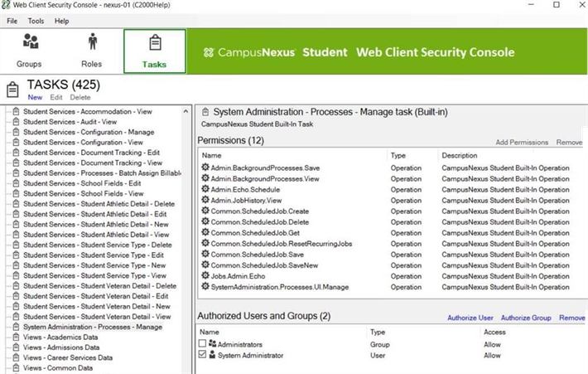The width and height of the screenshot is (588, 374).
Task: Click clipboard icon of Views - Admissions Data
Action: coord(16,347)
